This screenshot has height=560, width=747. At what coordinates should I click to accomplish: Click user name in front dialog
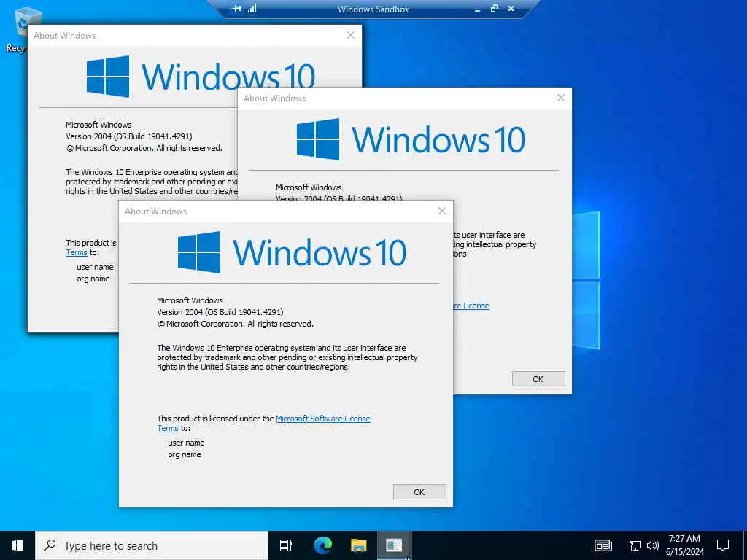point(186,443)
